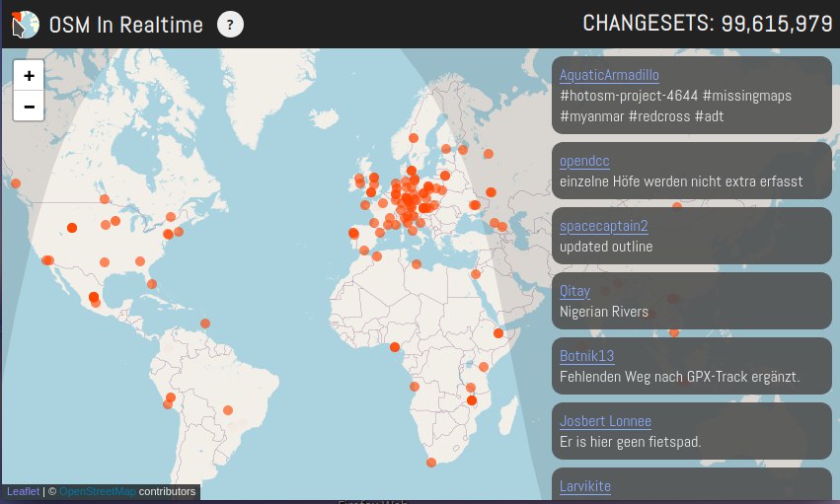The height and width of the screenshot is (504, 840).
Task: Open the Leaflet attribution link
Action: pyautogui.click(x=23, y=491)
